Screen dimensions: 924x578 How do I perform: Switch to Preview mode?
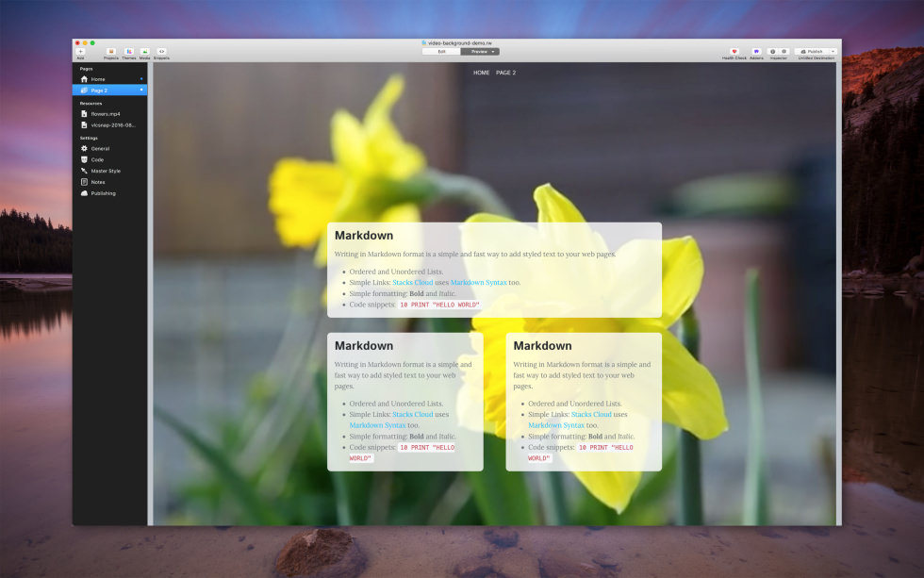479,52
